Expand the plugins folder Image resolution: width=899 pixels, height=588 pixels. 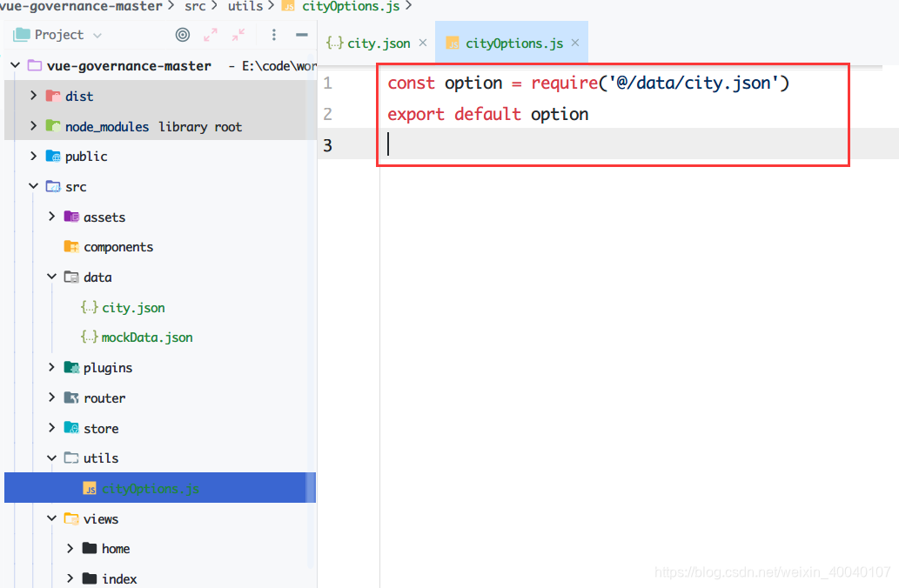coord(51,367)
